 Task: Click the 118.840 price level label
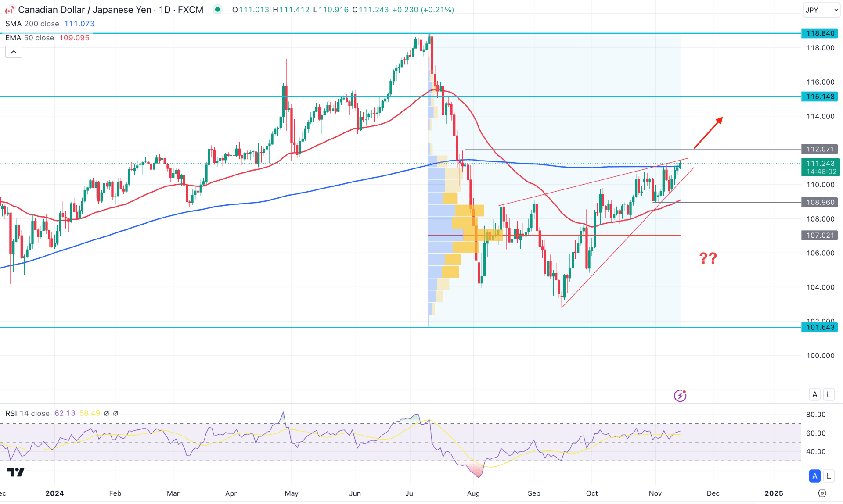point(820,33)
